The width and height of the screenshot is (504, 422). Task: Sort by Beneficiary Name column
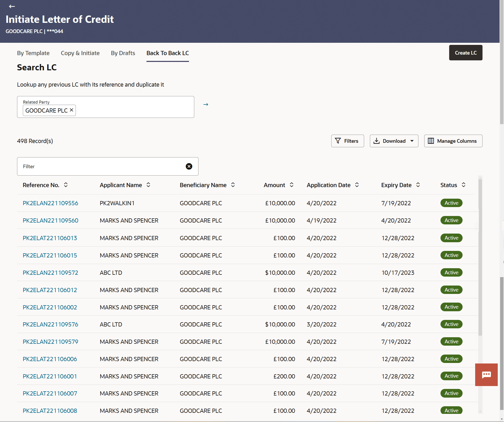(233, 185)
